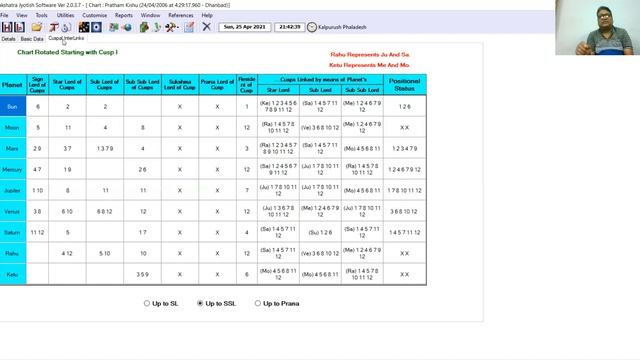Click the presenter webcam thumbnail
The height and width of the screenshot is (360, 640).
click(x=598, y=27)
